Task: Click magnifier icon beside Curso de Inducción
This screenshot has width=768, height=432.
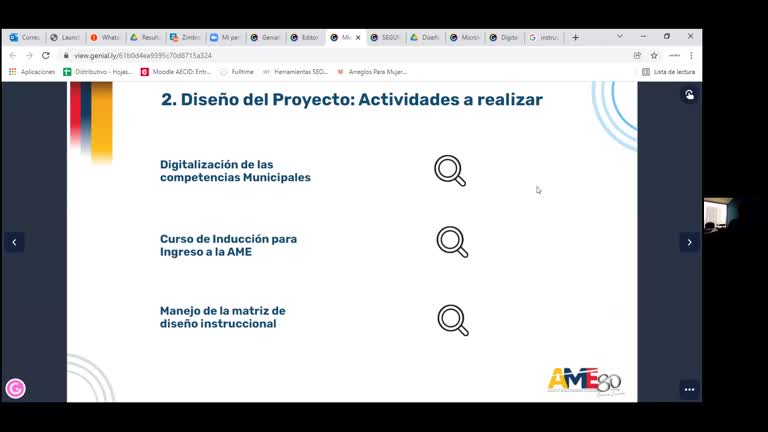Action: 452,241
